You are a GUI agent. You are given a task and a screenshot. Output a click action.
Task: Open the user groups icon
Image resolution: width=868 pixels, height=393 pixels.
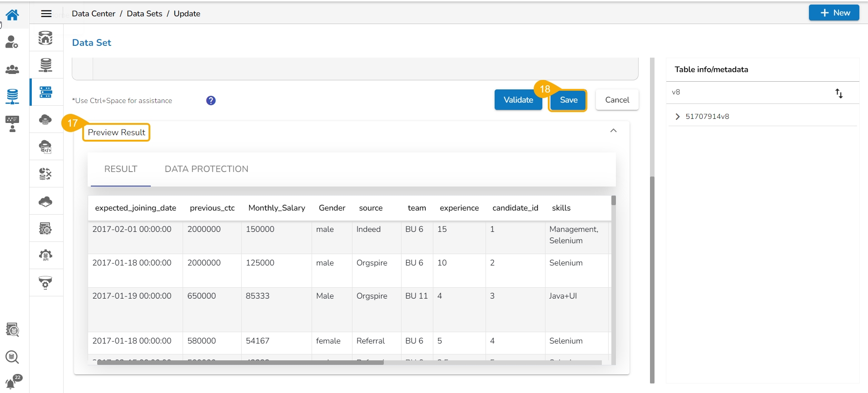pos(12,69)
